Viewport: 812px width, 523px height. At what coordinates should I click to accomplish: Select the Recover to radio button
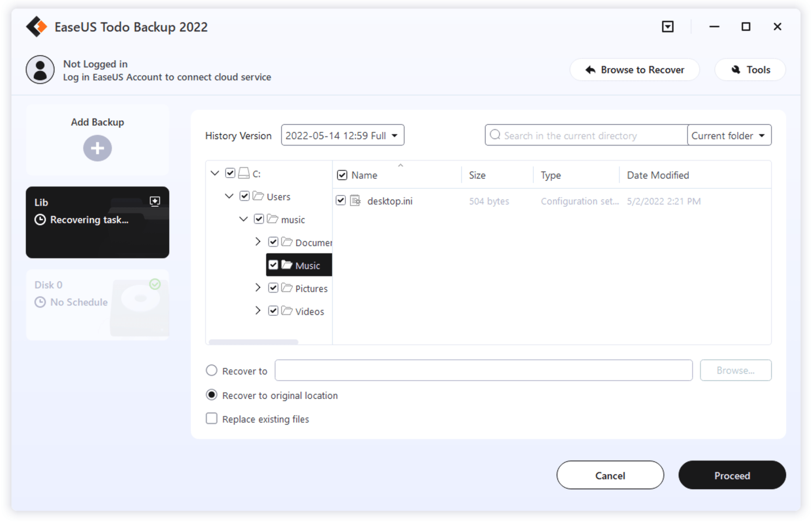(x=212, y=370)
